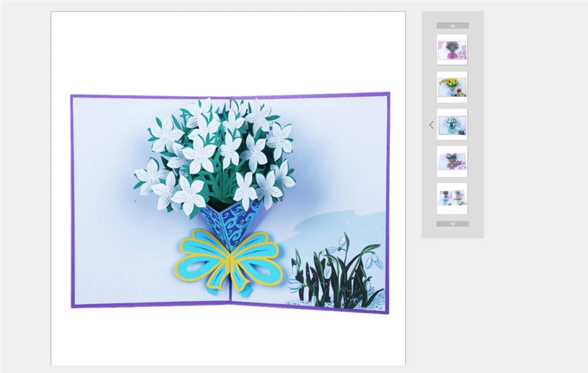
Task: Click the left chevron beside thumbnails
Action: (431, 125)
